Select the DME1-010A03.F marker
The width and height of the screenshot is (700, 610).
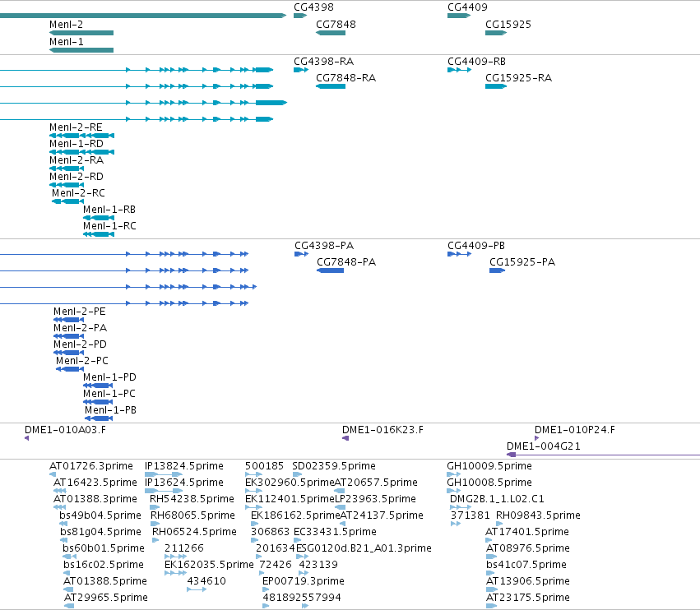pyautogui.click(x=27, y=438)
